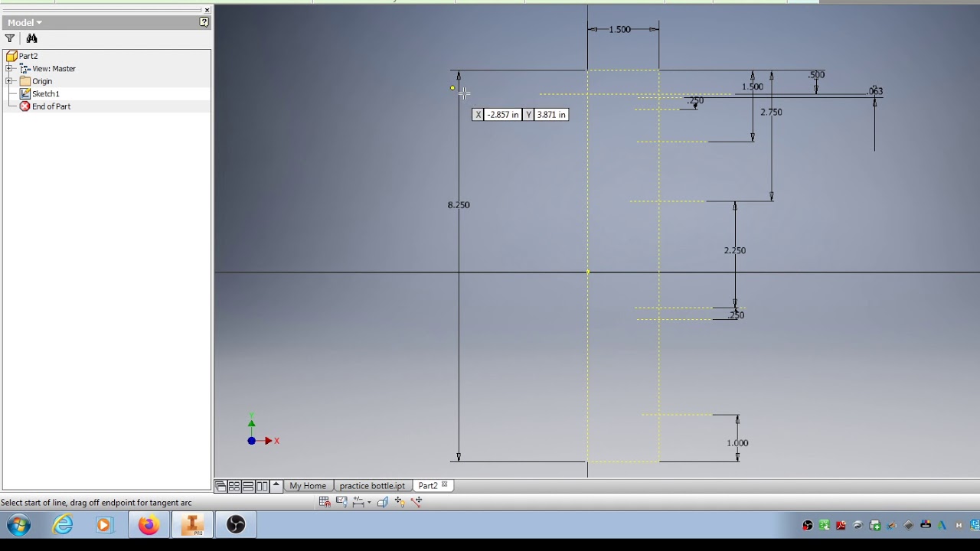Toggle show all constraints status icon
This screenshot has width=980, height=551.
pyautogui.click(x=341, y=502)
